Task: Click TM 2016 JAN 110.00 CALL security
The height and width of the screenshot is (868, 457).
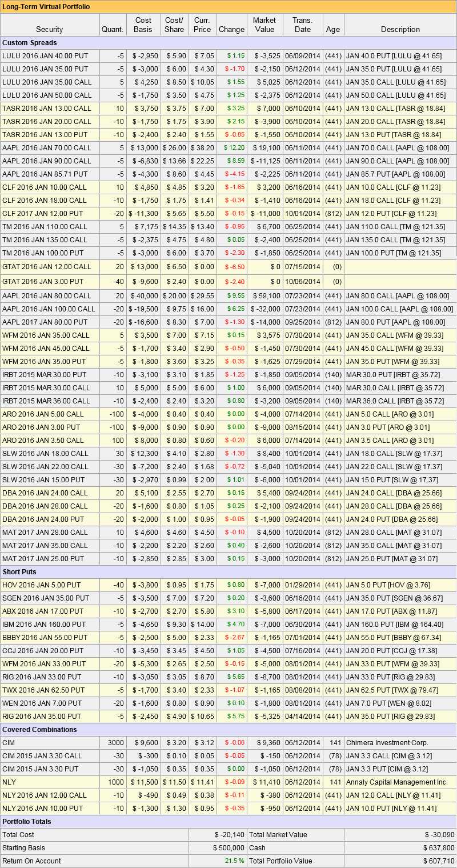Action: (45, 226)
